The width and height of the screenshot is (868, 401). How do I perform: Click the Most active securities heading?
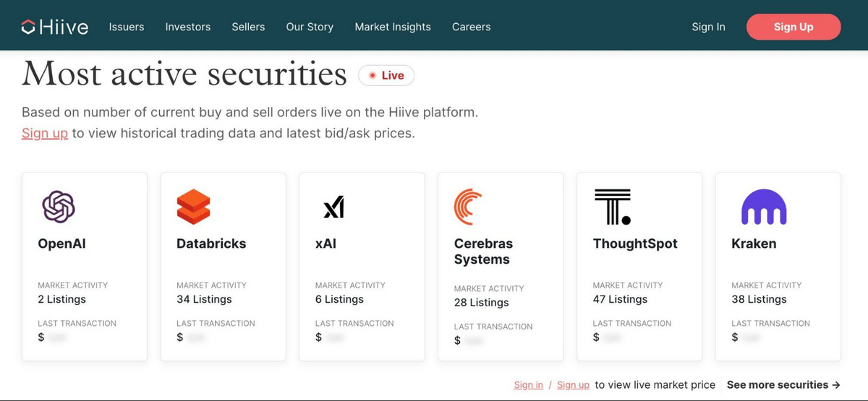coord(184,74)
